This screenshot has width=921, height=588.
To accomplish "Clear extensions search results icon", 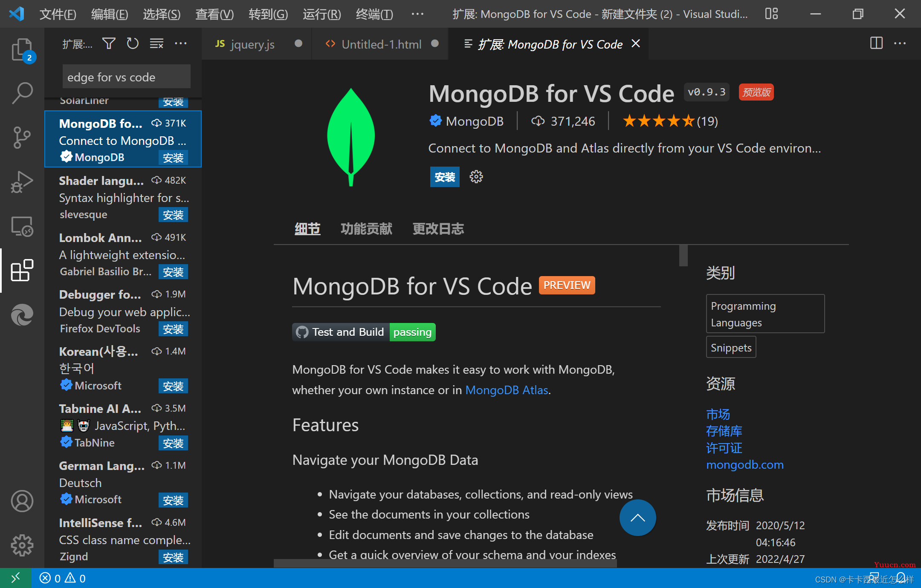I will (x=156, y=43).
